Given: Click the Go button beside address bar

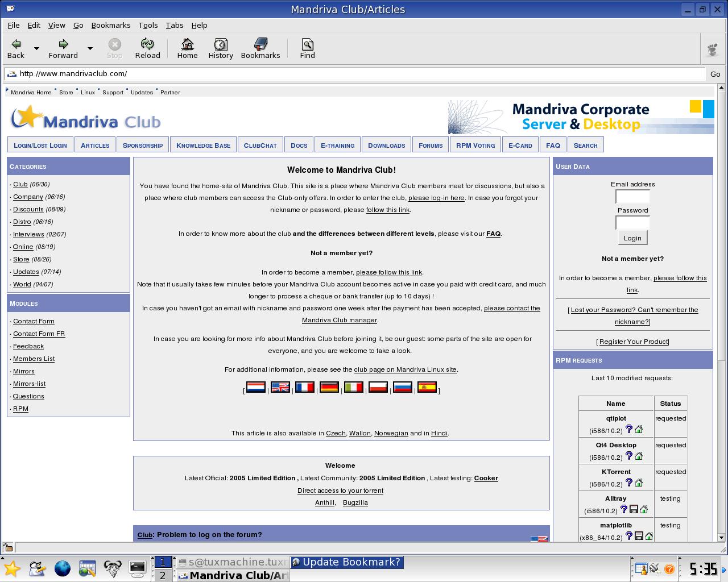Looking at the screenshot, I should [x=715, y=74].
